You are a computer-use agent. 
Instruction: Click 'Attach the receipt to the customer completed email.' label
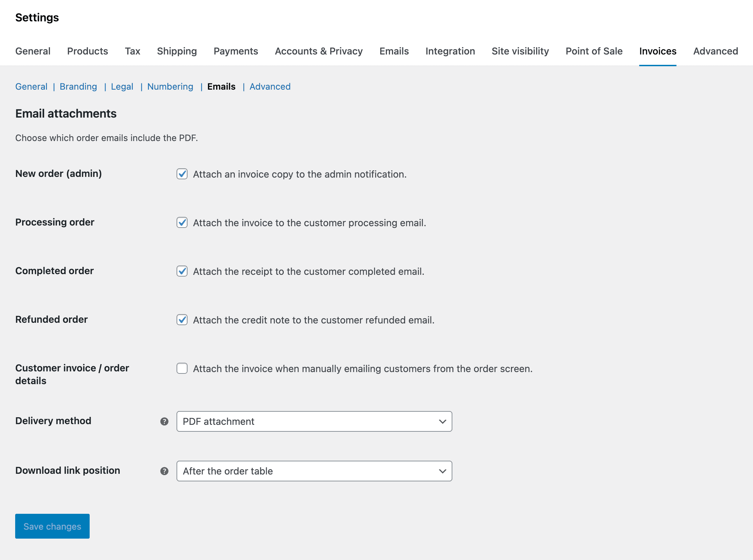(x=309, y=271)
